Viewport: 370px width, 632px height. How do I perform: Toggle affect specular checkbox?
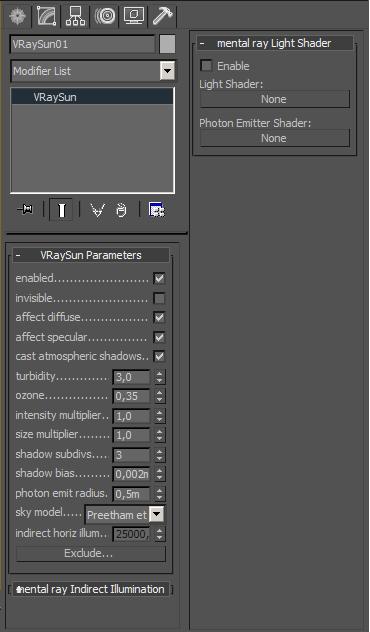coord(160,337)
